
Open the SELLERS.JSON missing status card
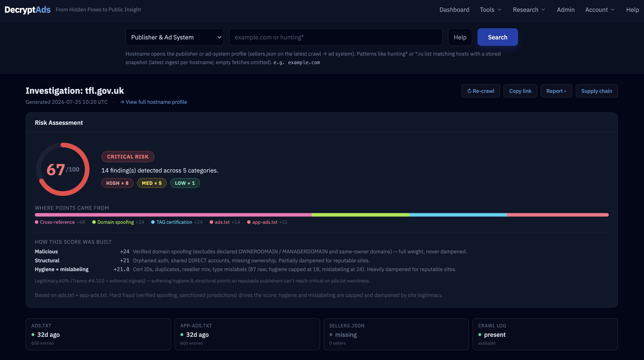(396, 334)
